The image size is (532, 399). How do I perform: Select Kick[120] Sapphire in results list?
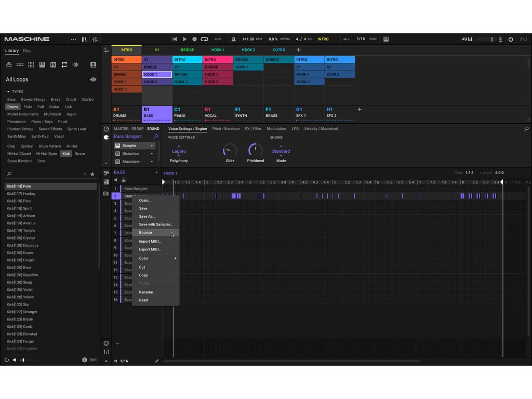pyautogui.click(x=22, y=275)
